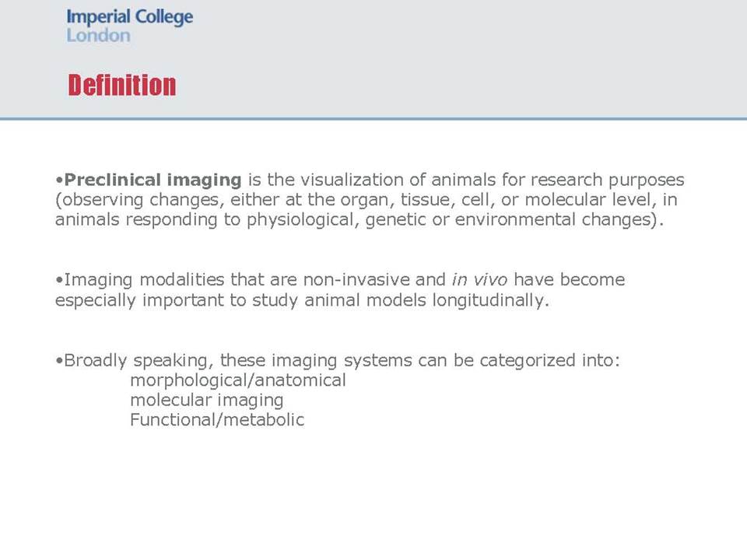747x560 pixels.
Task: Click the Functional/metabolic list entry
Action: [217, 419]
